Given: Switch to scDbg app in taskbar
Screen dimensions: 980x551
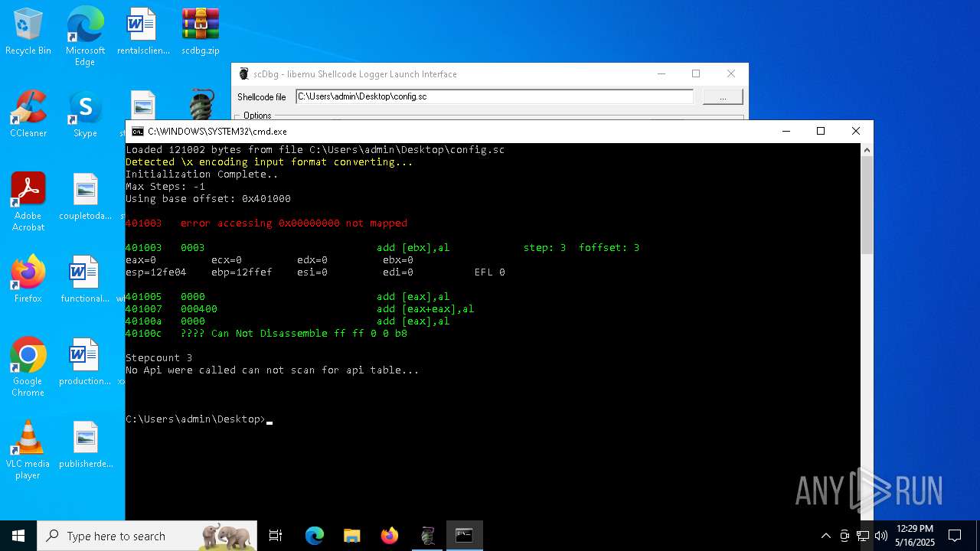Looking at the screenshot, I should [x=427, y=536].
